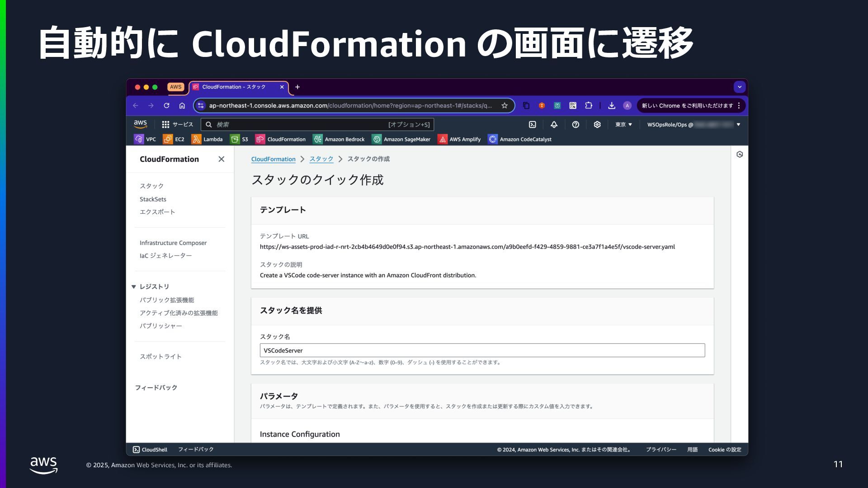Click the スタック名 input field
This screenshot has width=868, height=488.
click(482, 351)
